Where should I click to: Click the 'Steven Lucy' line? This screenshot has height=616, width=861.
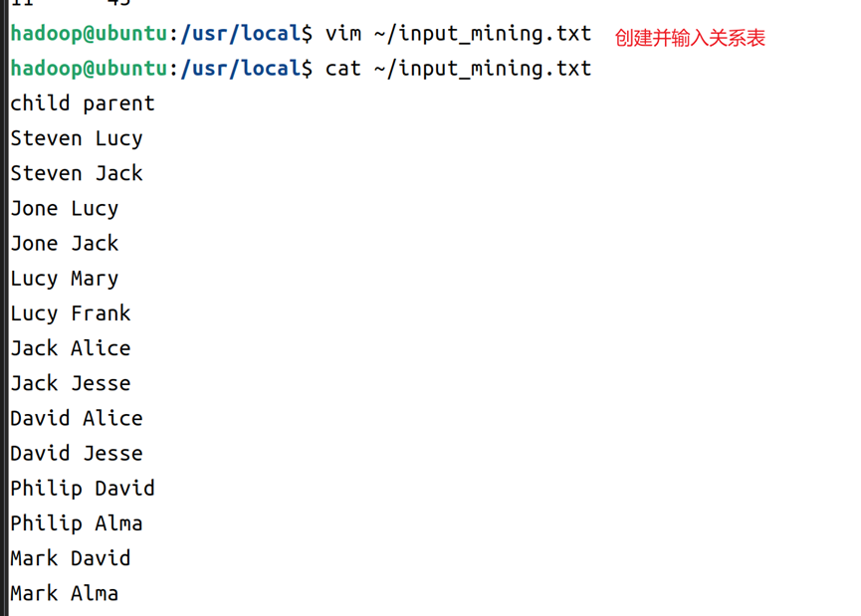click(x=77, y=139)
